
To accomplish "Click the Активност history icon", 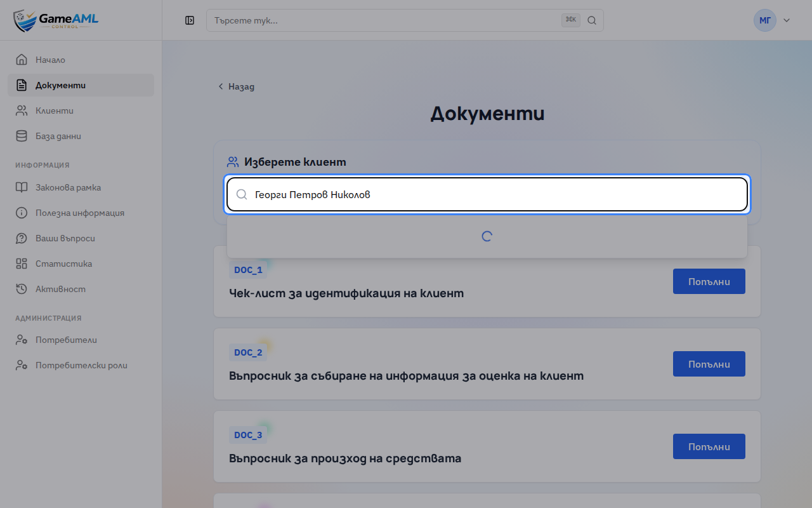I will click(x=22, y=289).
